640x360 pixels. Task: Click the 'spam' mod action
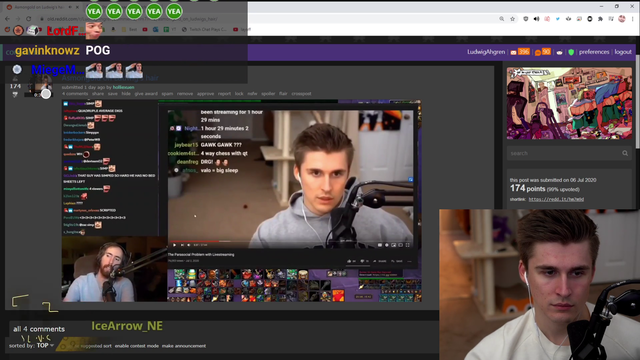coord(167,94)
